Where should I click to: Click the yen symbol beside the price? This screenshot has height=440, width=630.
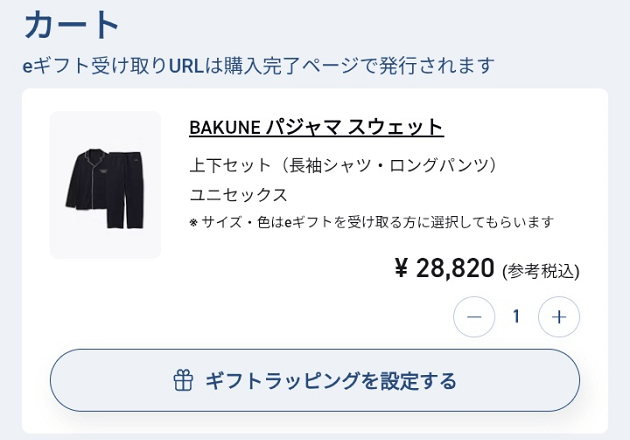click(402, 268)
